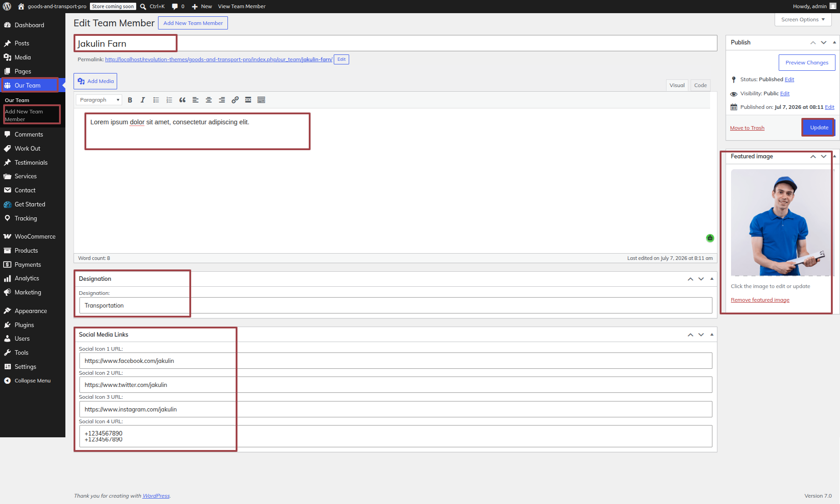The width and height of the screenshot is (840, 504).
Task: Switch to the Code editor tab
Action: coord(700,85)
